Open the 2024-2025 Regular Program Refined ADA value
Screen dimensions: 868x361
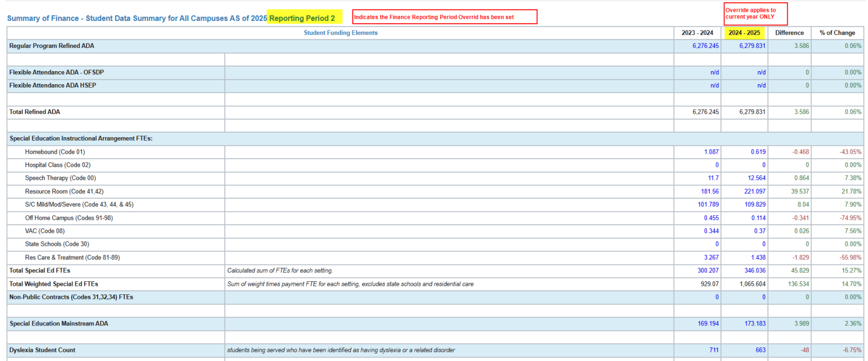pyautogui.click(x=752, y=46)
